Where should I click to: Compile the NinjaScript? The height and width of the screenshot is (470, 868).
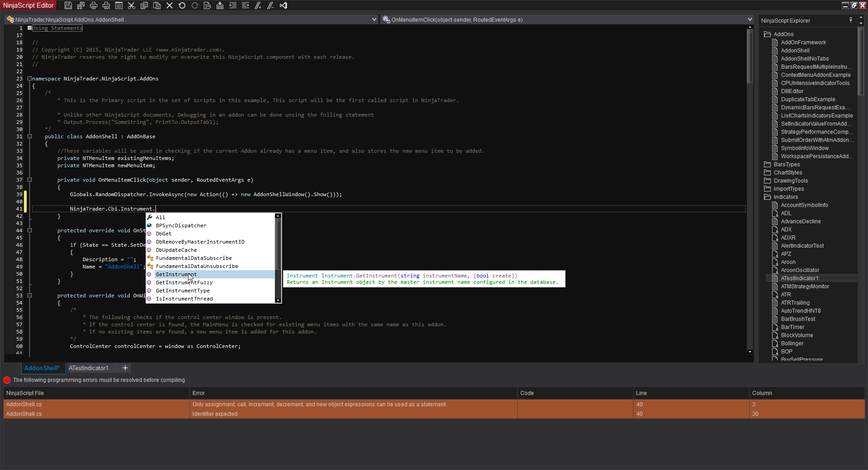pyautogui.click(x=220, y=5)
